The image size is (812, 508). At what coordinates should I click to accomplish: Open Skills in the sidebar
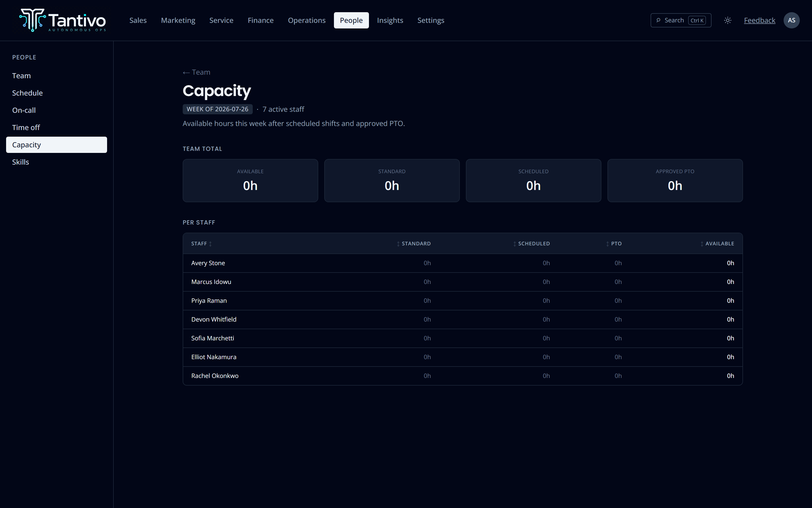56,162
